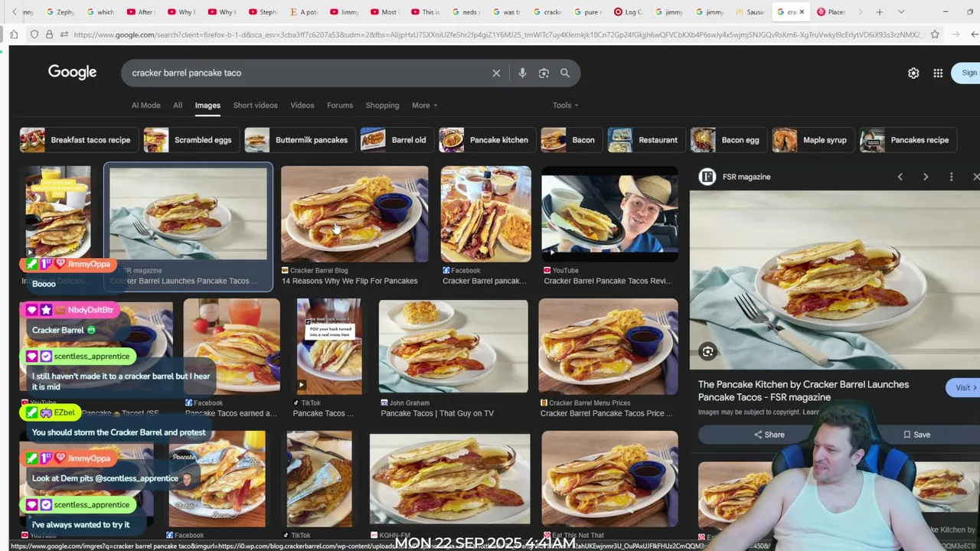980x551 pixels.
Task: Click the Share button in the preview panel
Action: coord(769,435)
